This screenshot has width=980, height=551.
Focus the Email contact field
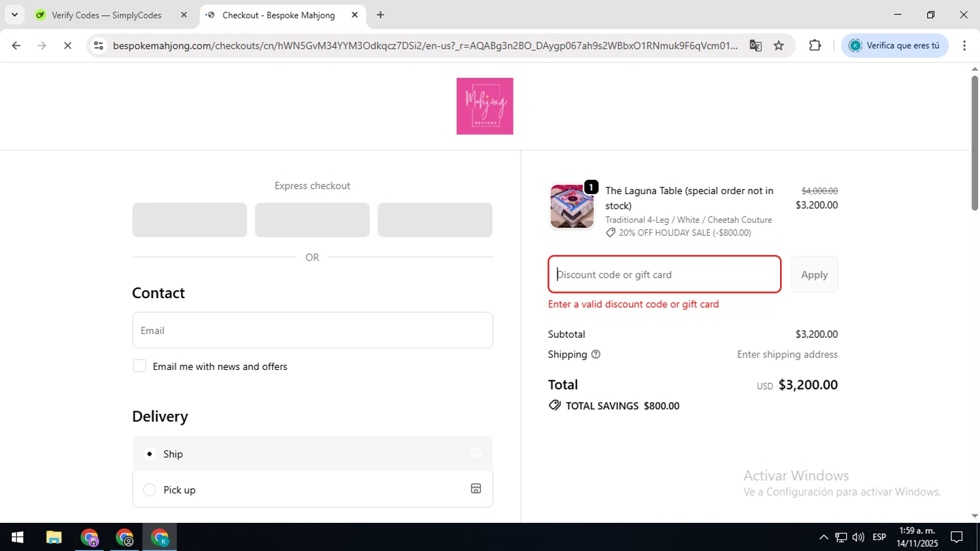pyautogui.click(x=312, y=330)
